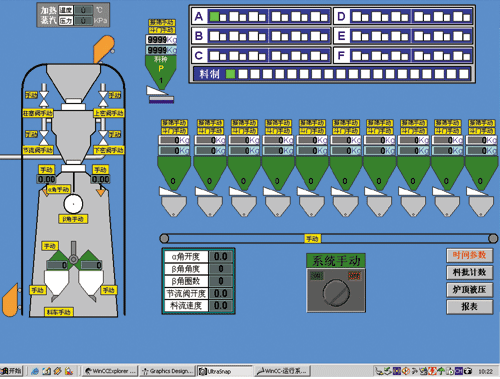Viewport: 500px width, 379px height.
Task: Click the round β角 chute rotation indicator
Action: pyautogui.click(x=73, y=204)
